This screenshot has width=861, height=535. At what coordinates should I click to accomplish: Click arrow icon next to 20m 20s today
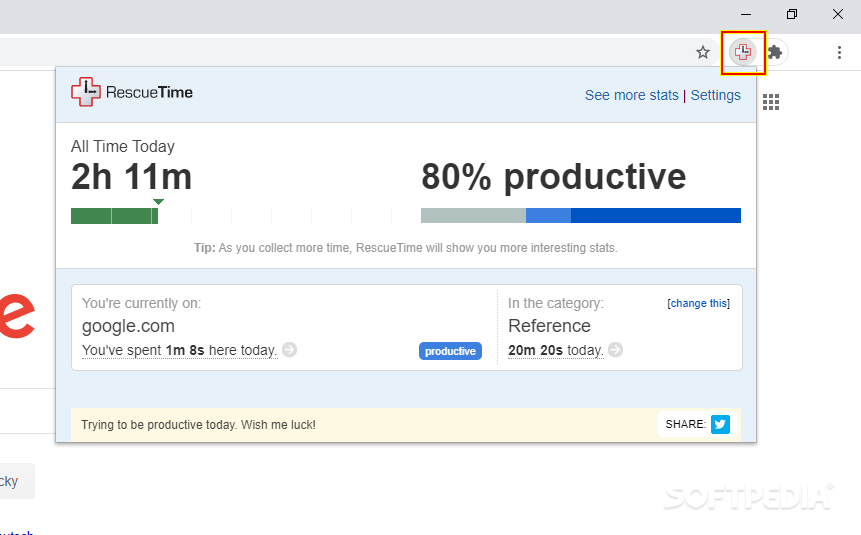tap(616, 349)
